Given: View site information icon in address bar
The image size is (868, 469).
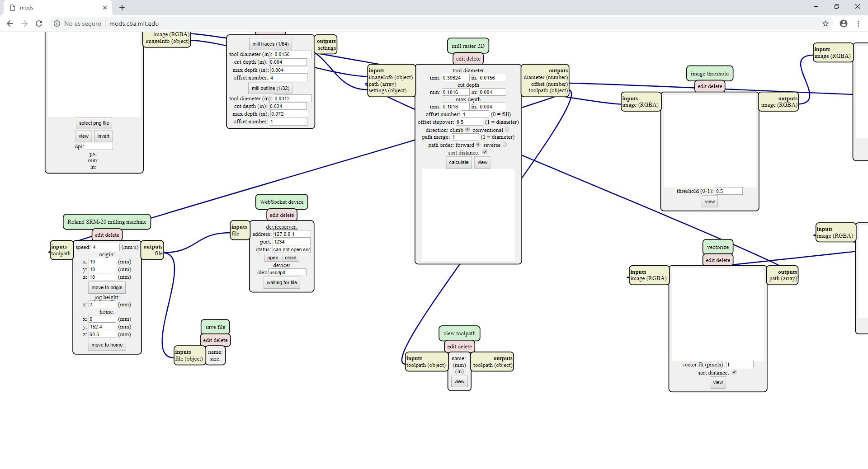Looking at the screenshot, I should click(57, 23).
